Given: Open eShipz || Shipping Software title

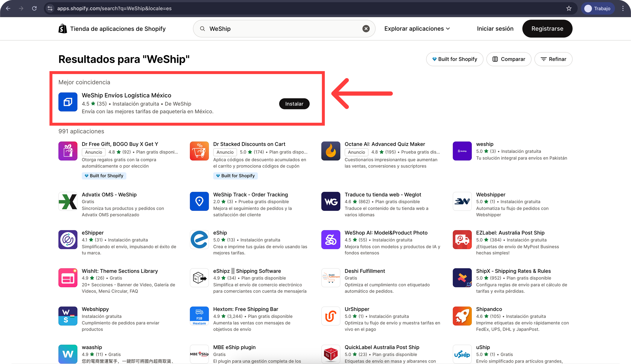Looking at the screenshot, I should coord(247,271).
